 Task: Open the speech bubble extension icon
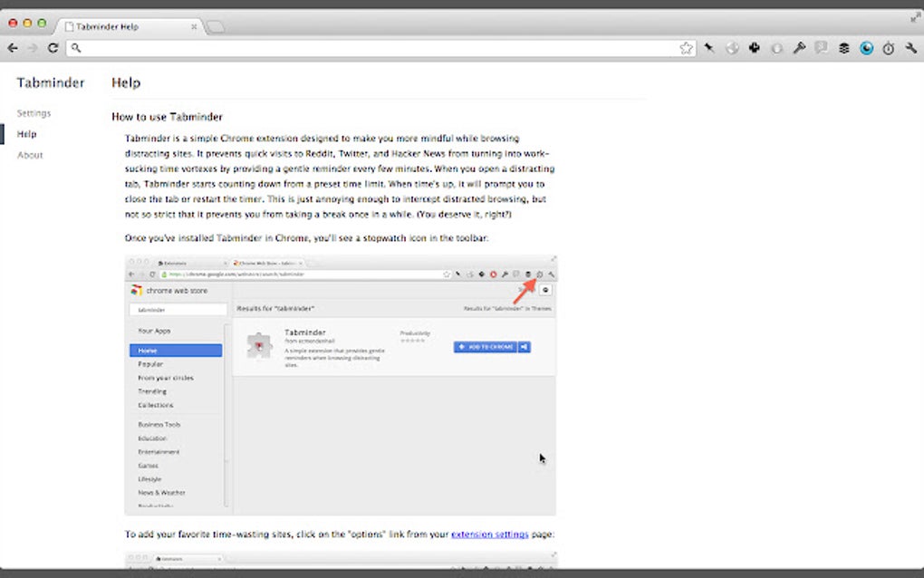821,48
